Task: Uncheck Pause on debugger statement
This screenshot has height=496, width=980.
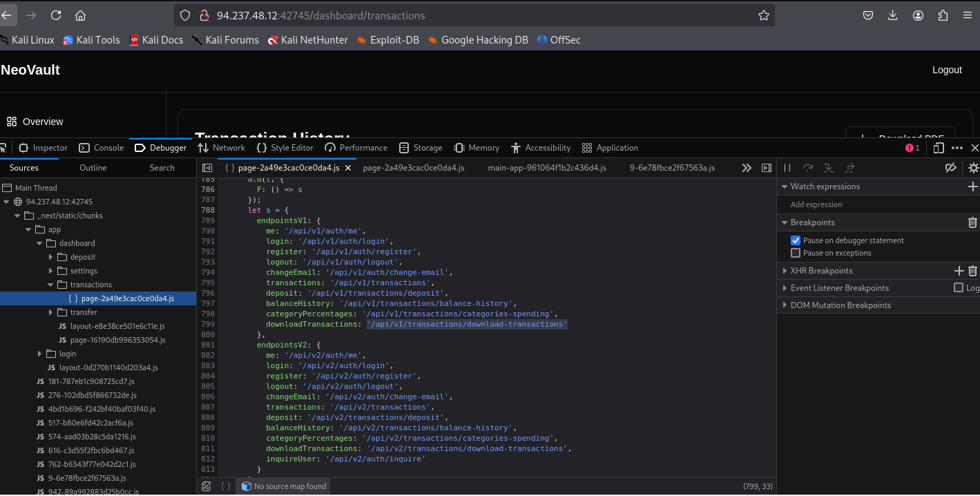Action: (796, 240)
